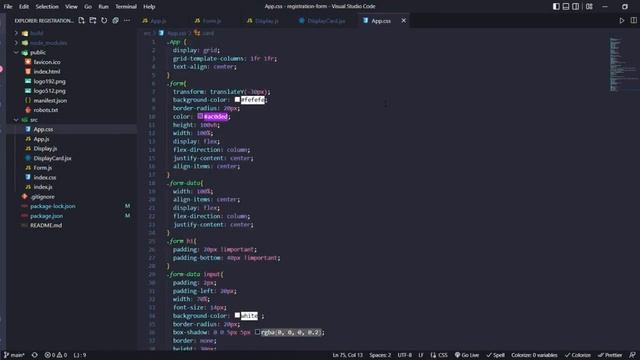640x360 pixels.
Task: Collapse the src folder
Action: tap(33, 120)
